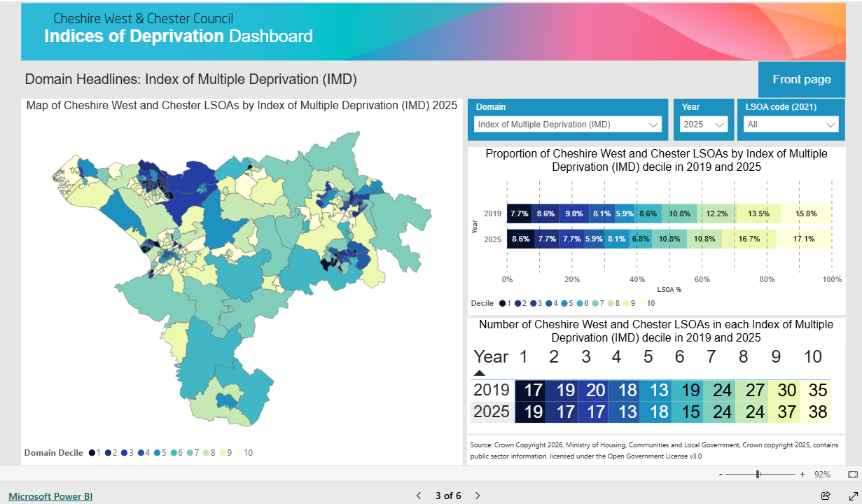Move the zoom slider handle
The height and width of the screenshot is (504, 862).
pyautogui.click(x=758, y=474)
